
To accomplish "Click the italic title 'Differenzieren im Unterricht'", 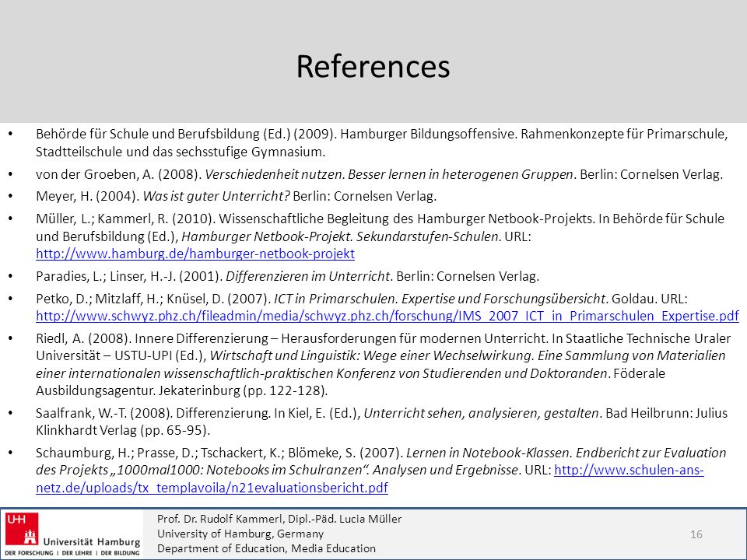I will [x=308, y=276].
